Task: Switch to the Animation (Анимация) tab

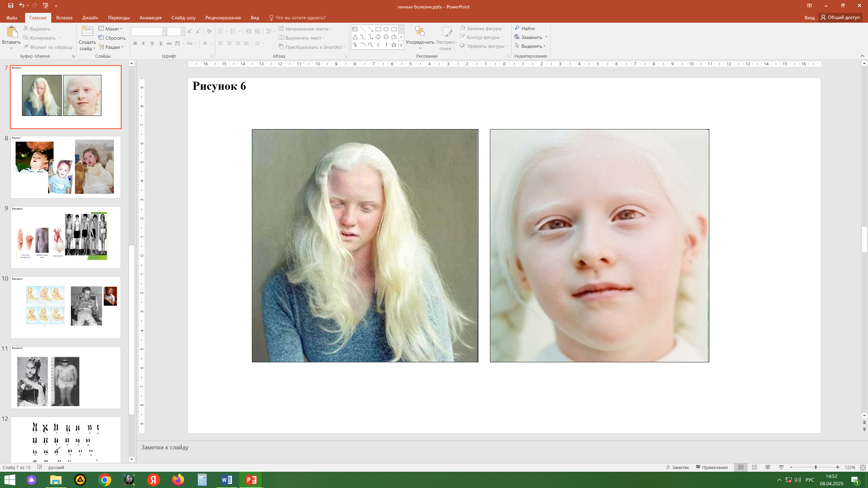Action: click(x=151, y=18)
